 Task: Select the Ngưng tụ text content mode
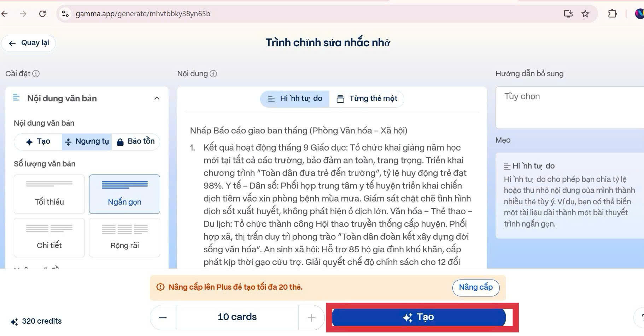click(x=87, y=142)
